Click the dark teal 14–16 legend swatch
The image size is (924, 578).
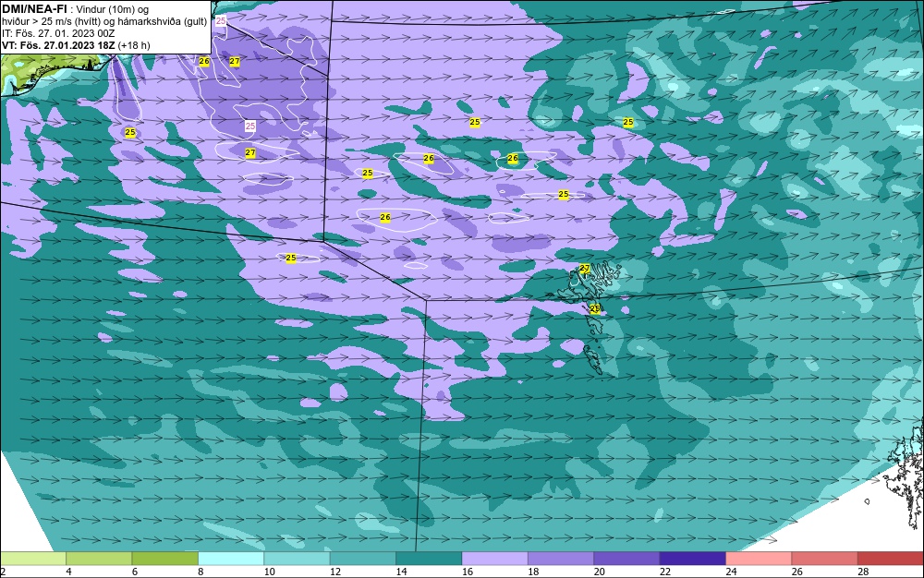click(x=429, y=559)
